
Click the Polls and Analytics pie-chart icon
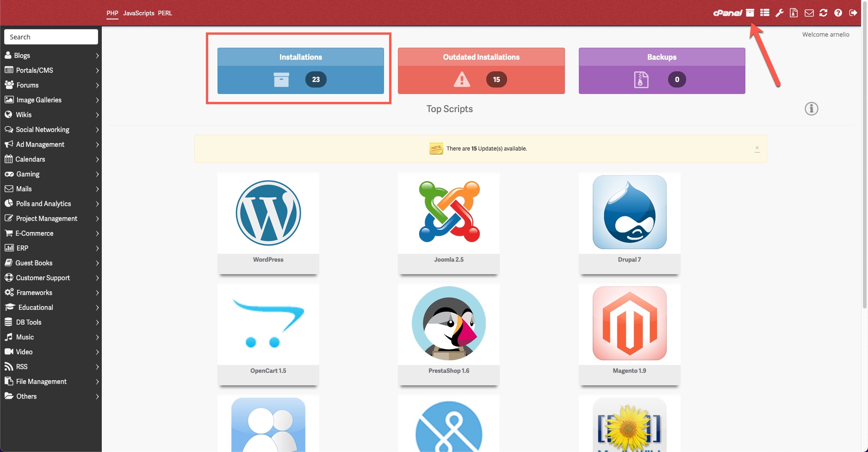tap(8, 203)
